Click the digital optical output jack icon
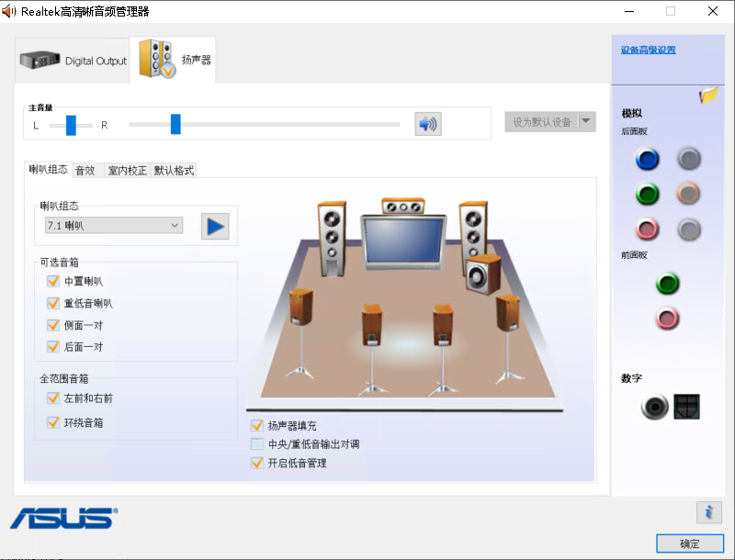Viewport: 735px width, 560px height. click(x=686, y=407)
